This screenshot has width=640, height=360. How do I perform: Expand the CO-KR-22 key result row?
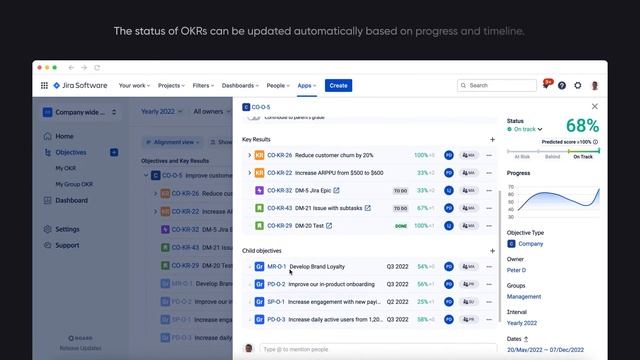coord(249,173)
